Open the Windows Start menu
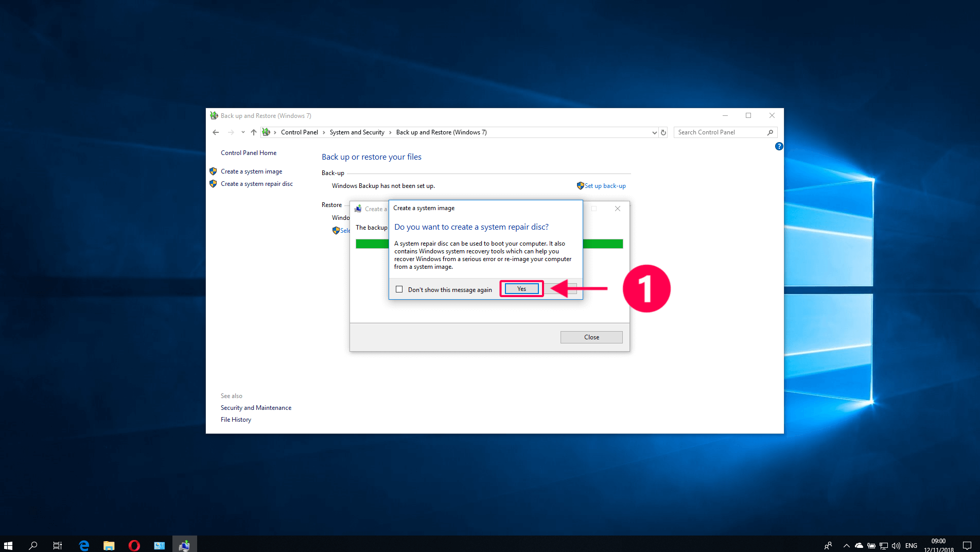Image resolution: width=980 pixels, height=552 pixels. 8,545
